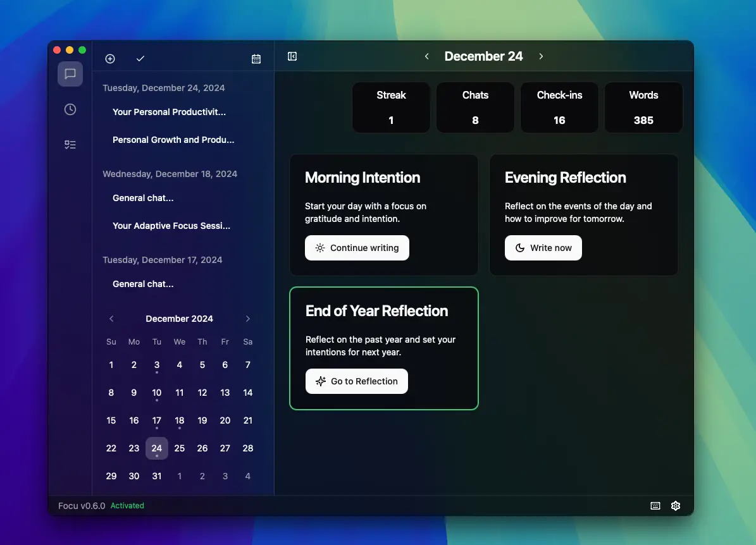Select the End of Year Reflection card
The width and height of the screenshot is (756, 545).
pos(384,348)
